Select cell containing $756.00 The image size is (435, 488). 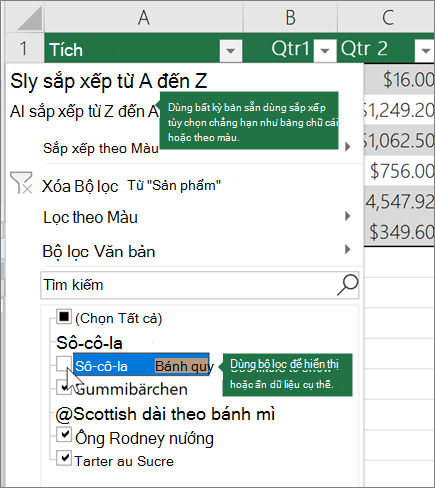399,171
